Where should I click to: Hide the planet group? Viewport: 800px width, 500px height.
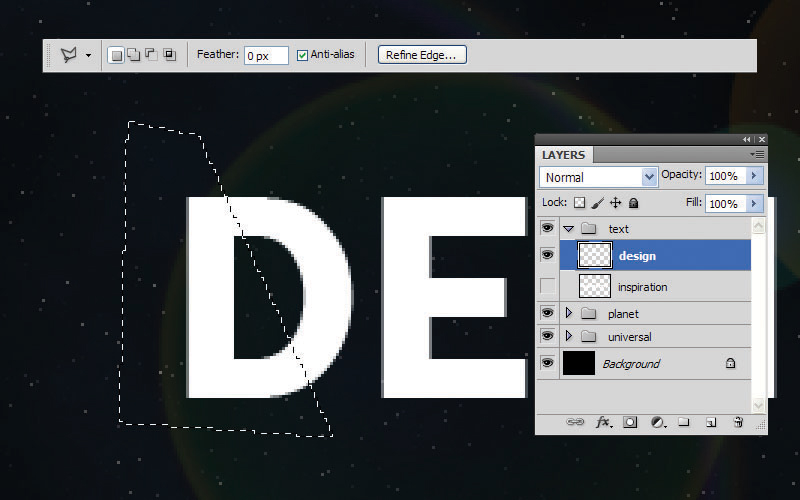point(547,313)
